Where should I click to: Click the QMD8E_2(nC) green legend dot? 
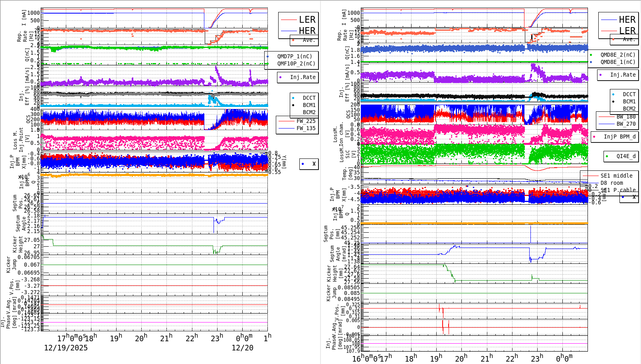592,54
